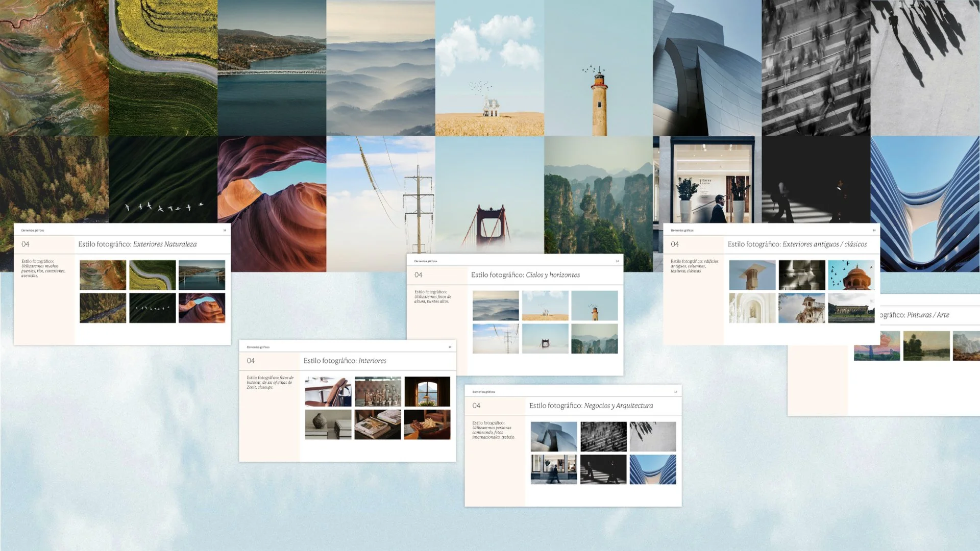Pick glass decanters thumbnail in Interiores card
The height and width of the screenshot is (551, 980).
point(378,392)
